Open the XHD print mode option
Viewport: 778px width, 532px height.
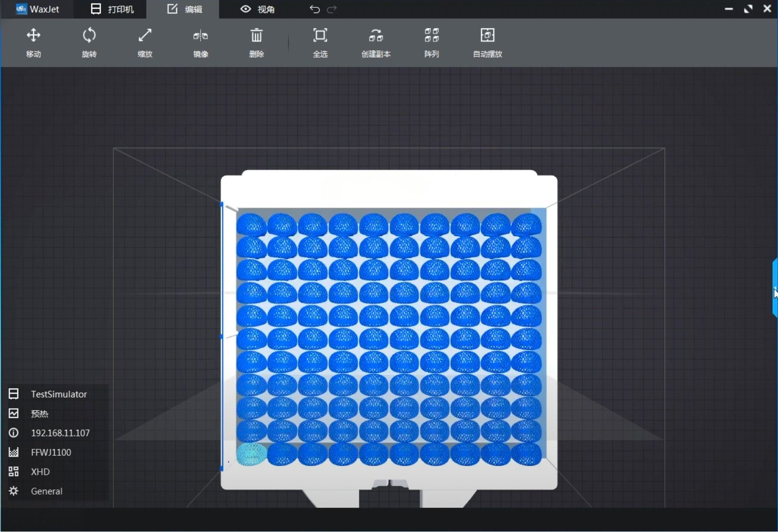[40, 471]
